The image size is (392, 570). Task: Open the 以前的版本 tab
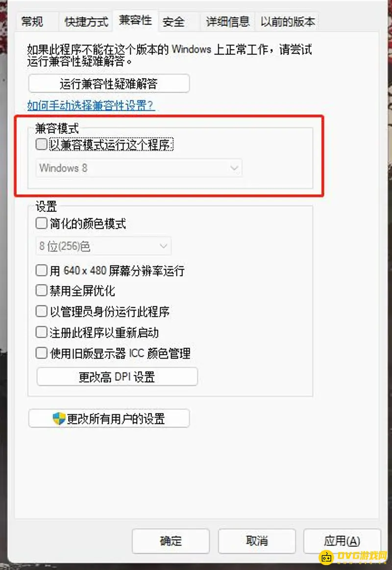coord(287,22)
